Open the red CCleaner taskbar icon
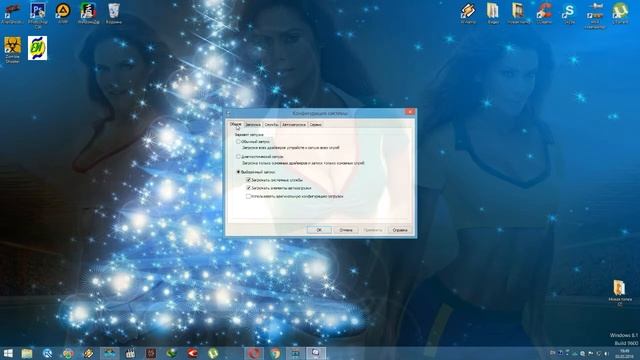The image size is (640, 360). click(192, 353)
